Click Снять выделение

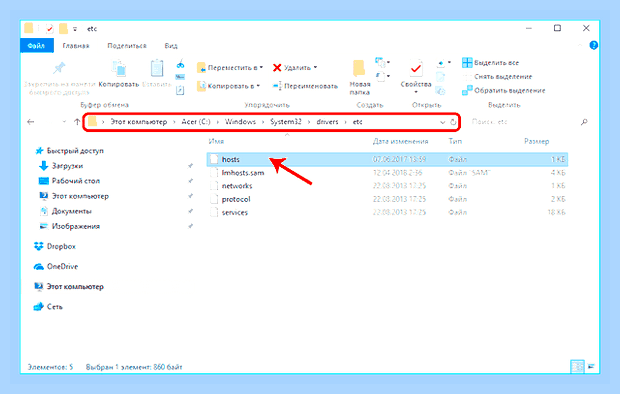tap(497, 76)
